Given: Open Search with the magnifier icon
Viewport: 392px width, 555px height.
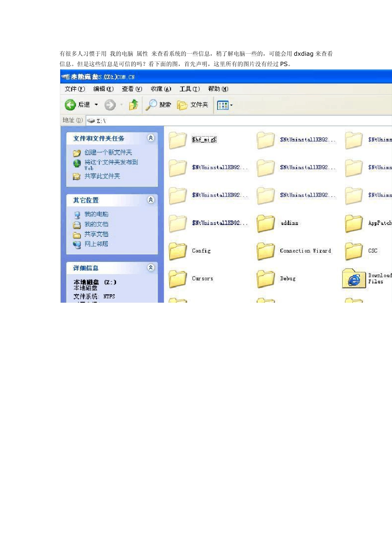Looking at the screenshot, I should 152,105.
